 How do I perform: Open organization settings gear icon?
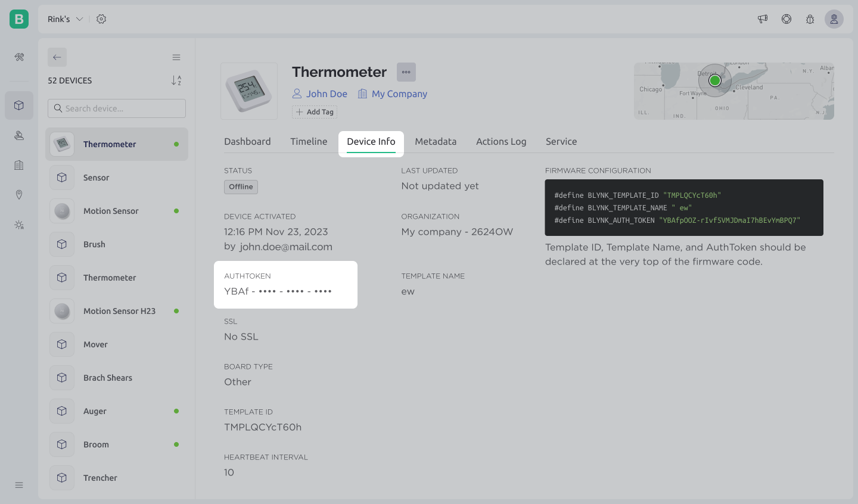click(x=101, y=19)
